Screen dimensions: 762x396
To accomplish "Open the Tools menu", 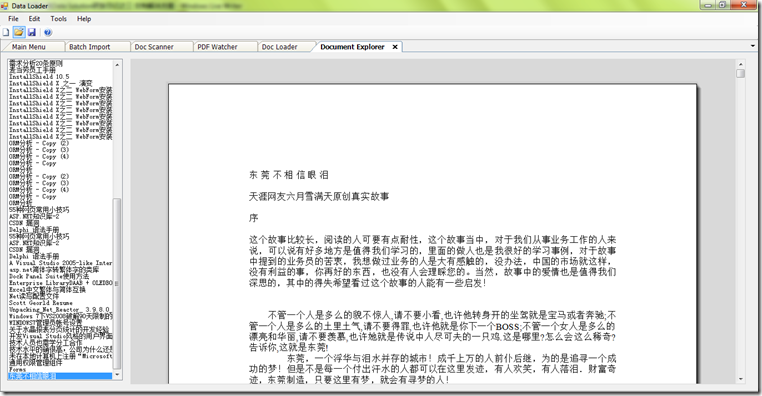I will coord(58,19).
